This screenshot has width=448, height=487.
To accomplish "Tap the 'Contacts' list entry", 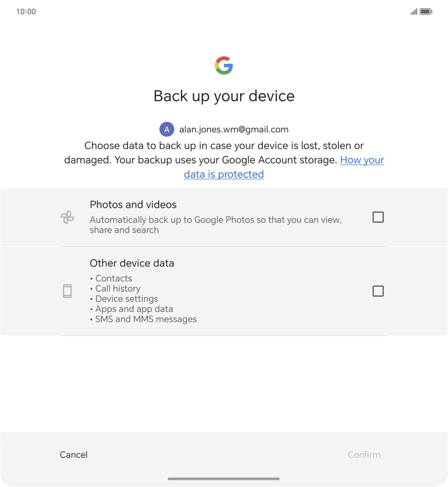I will coord(113,279).
